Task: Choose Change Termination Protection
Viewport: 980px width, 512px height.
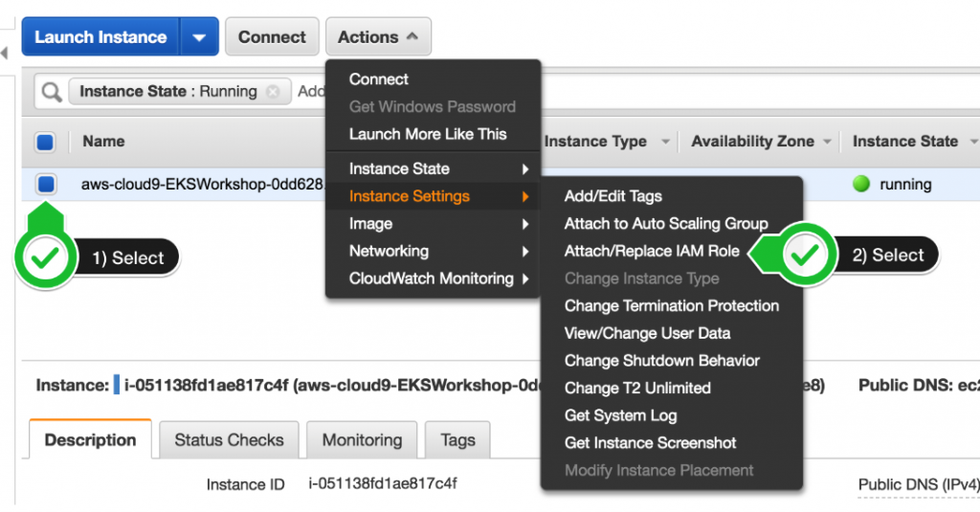Action: click(x=672, y=306)
